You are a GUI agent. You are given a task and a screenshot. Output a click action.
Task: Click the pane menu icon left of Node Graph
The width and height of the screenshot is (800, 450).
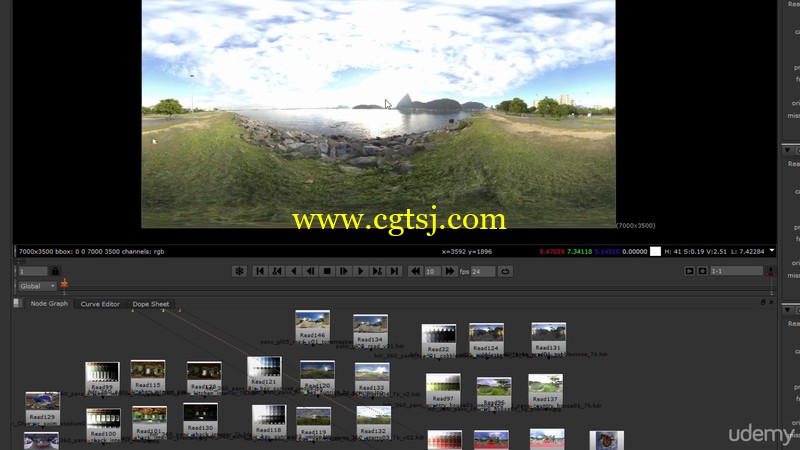(x=17, y=303)
